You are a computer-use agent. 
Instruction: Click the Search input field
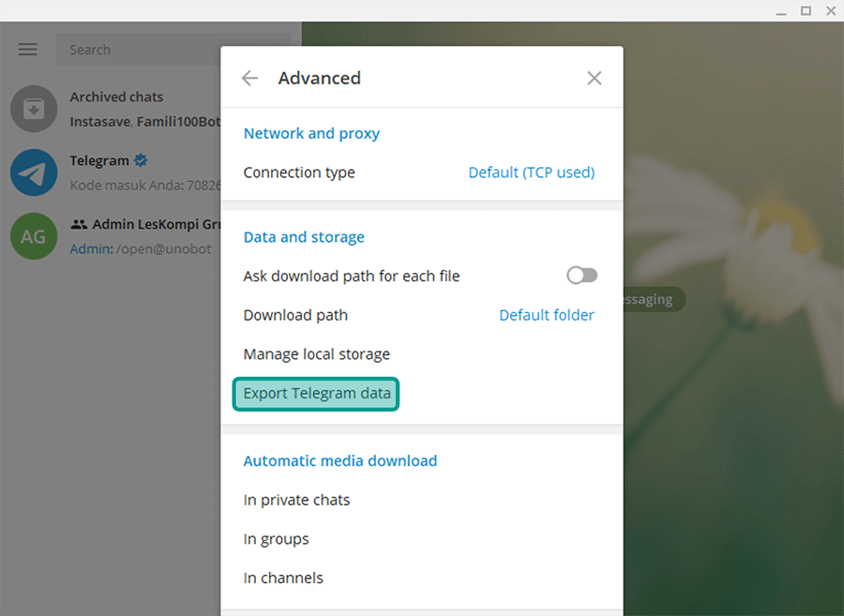click(138, 50)
